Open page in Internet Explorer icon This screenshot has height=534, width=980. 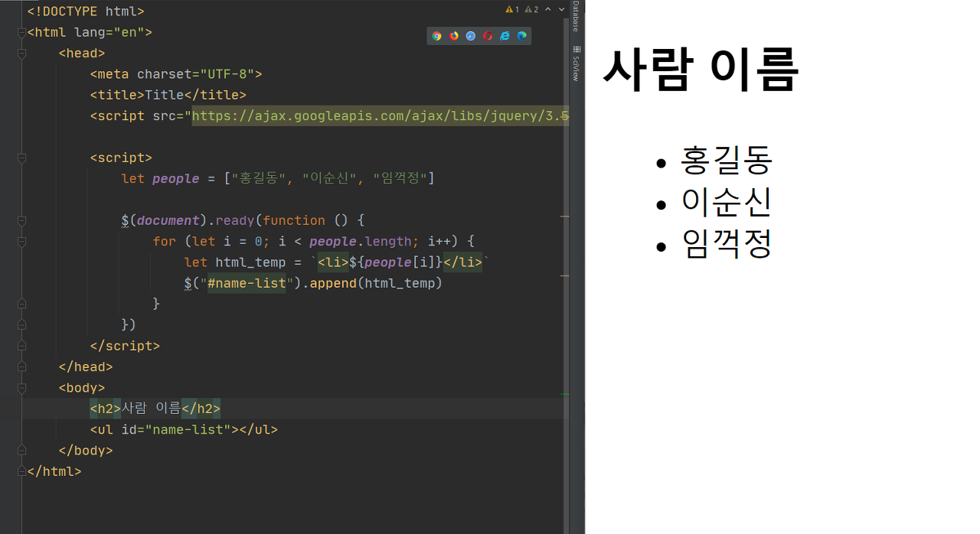(505, 36)
